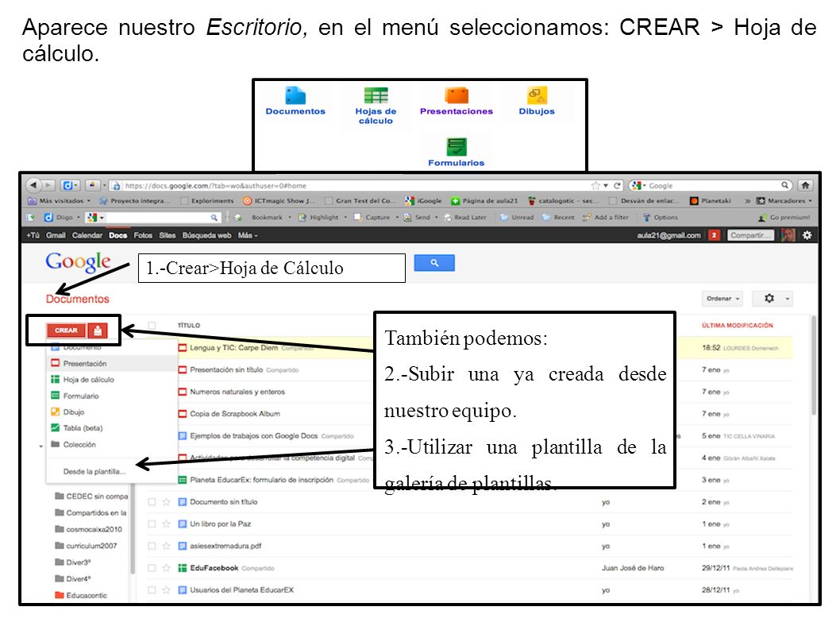Click the Presentaciones icon in the top panel
The image size is (840, 630).
point(457,95)
